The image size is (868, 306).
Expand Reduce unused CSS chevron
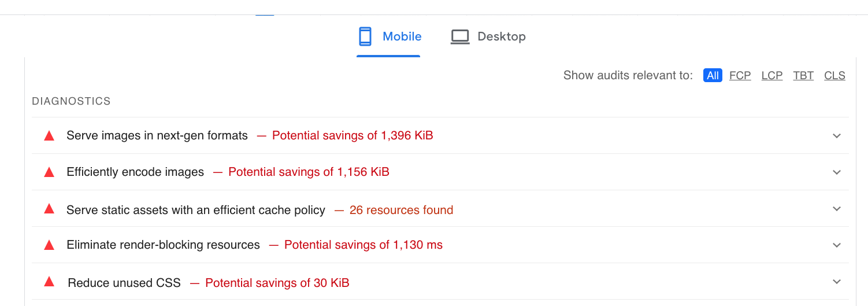tap(836, 282)
